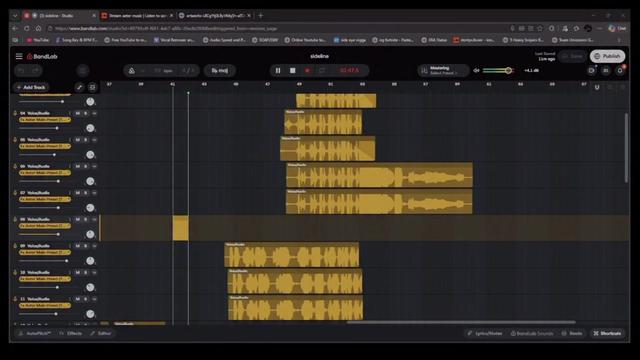Open the key signature selector
640x360 pixels.
pyautogui.click(x=220, y=71)
